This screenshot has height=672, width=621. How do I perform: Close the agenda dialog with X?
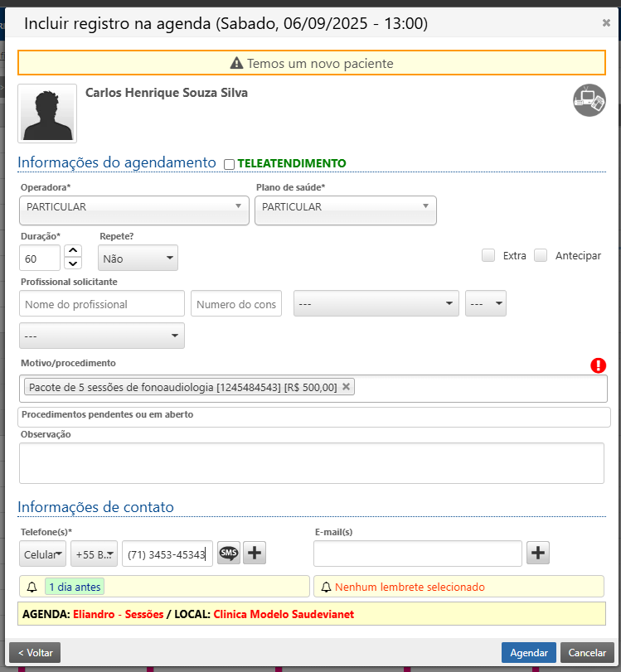pos(606,22)
